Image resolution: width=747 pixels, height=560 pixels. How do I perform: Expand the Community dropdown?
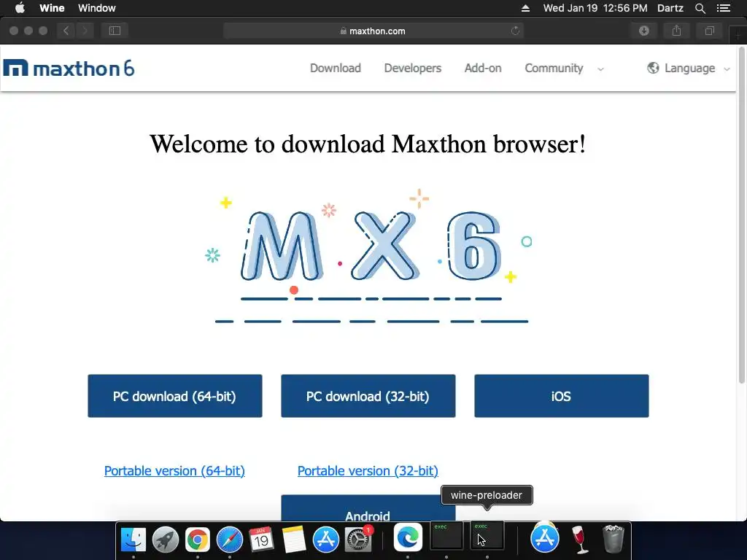pos(564,68)
